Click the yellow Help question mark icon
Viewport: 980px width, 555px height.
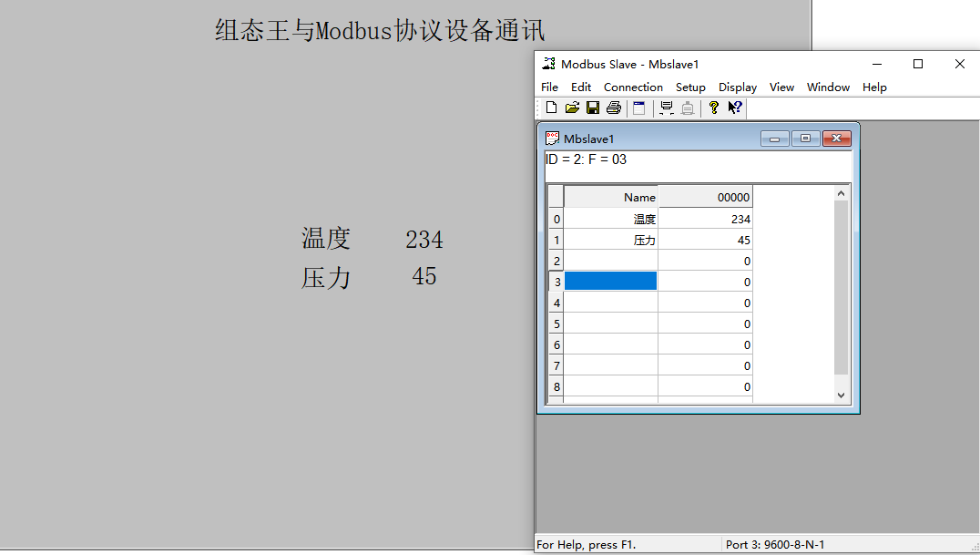pyautogui.click(x=714, y=108)
